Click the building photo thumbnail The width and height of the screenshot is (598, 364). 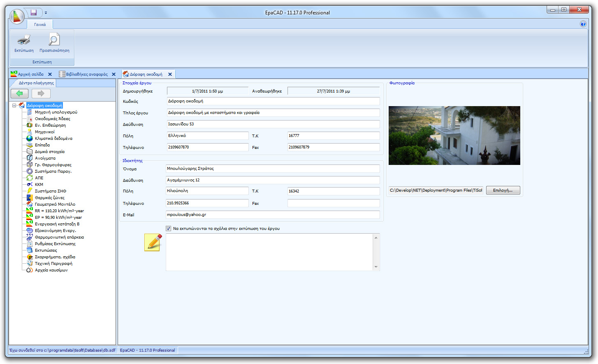[454, 135]
